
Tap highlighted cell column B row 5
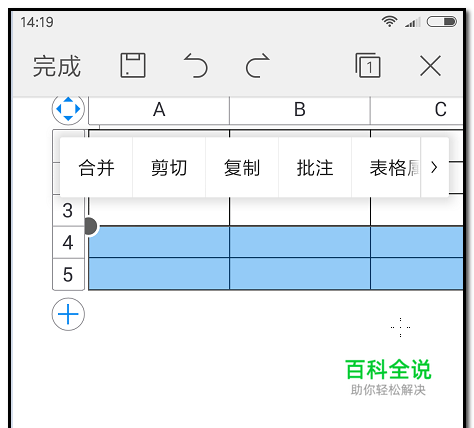(x=300, y=274)
